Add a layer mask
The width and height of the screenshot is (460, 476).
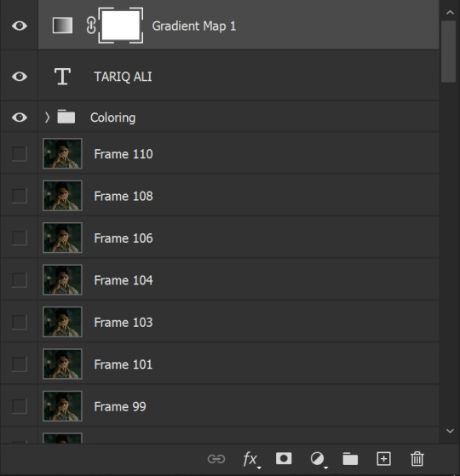pos(284,458)
